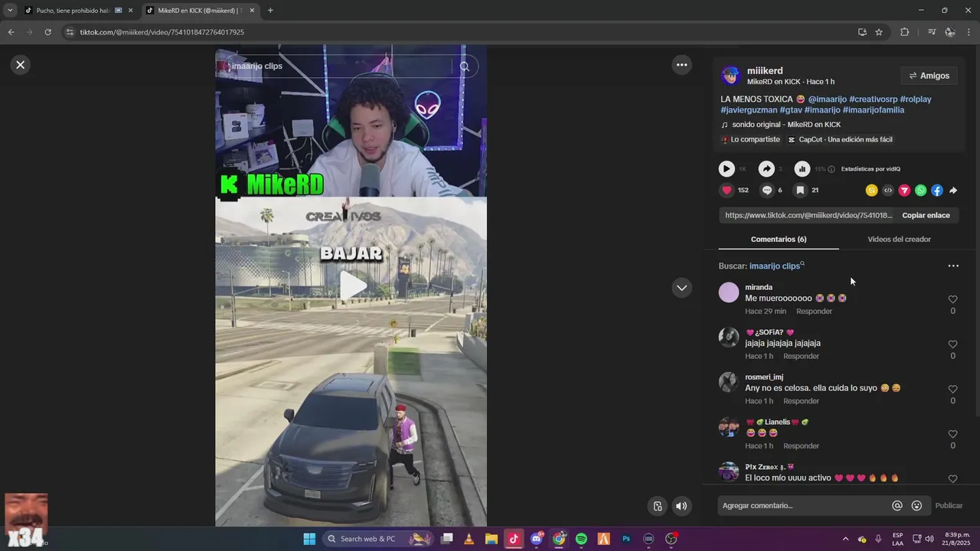Image resolution: width=980 pixels, height=551 pixels.
Task: Like the Lianelis comment
Action: pyautogui.click(x=952, y=434)
